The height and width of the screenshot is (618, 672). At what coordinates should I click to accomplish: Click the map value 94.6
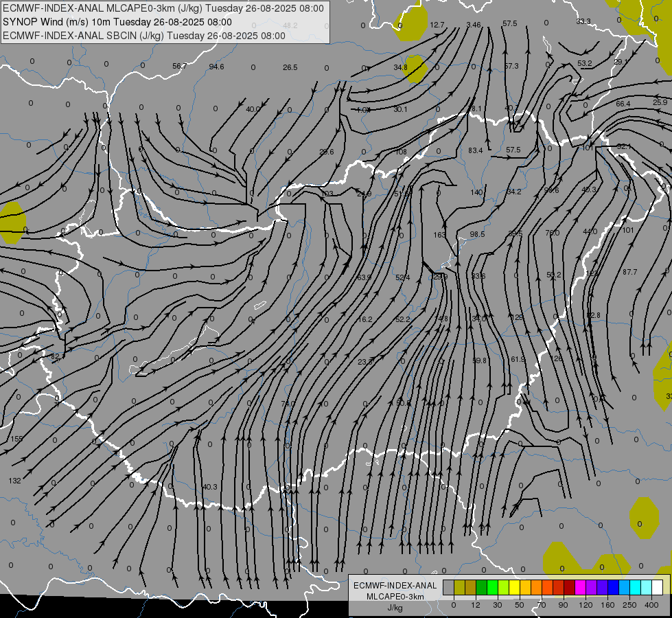point(216,67)
